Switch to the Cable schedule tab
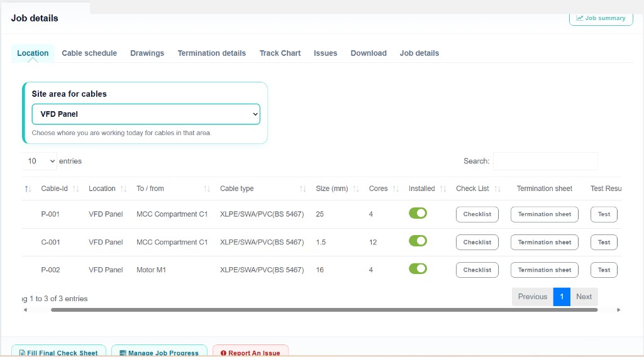 tap(89, 53)
